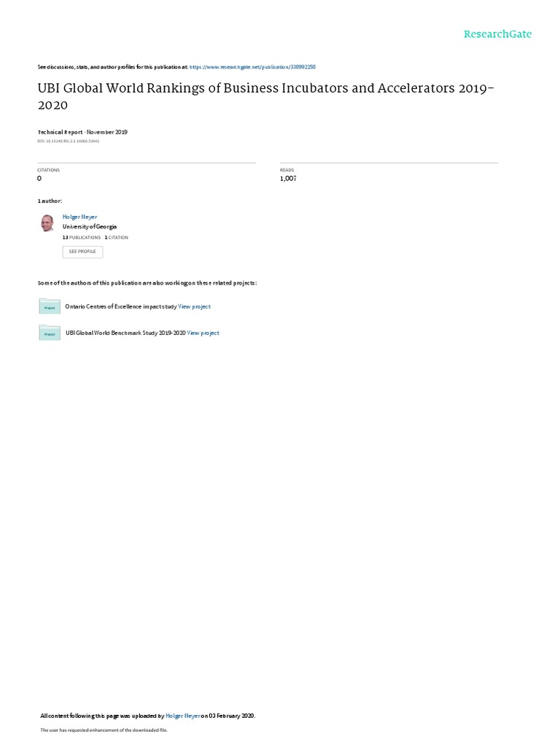Click the citations count of 0
The width and height of the screenshot is (560, 747).
39,178
